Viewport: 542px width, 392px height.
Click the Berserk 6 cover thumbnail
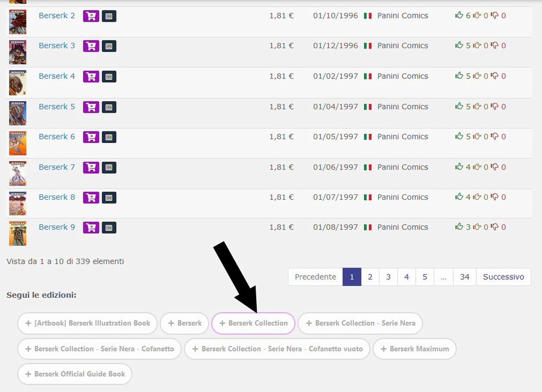[17, 143]
